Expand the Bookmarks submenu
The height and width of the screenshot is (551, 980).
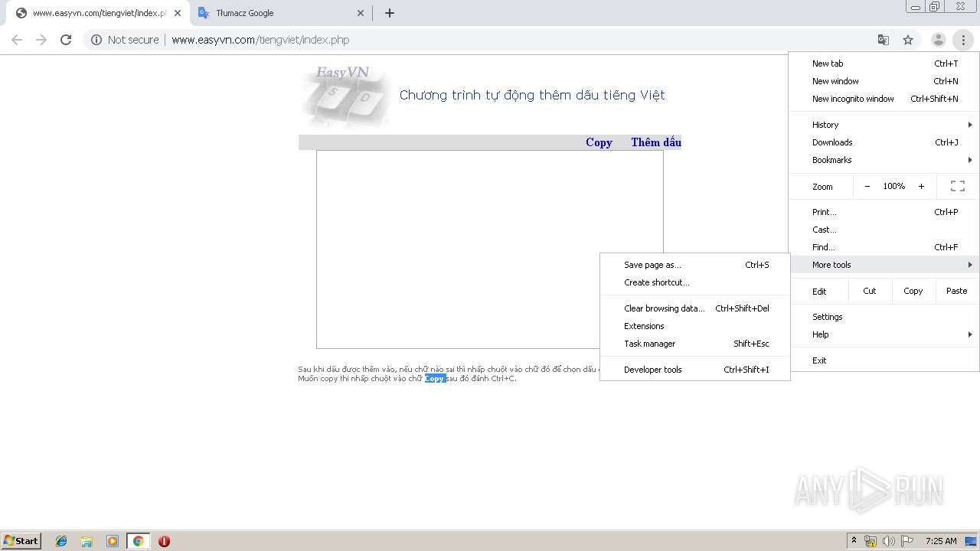click(884, 160)
